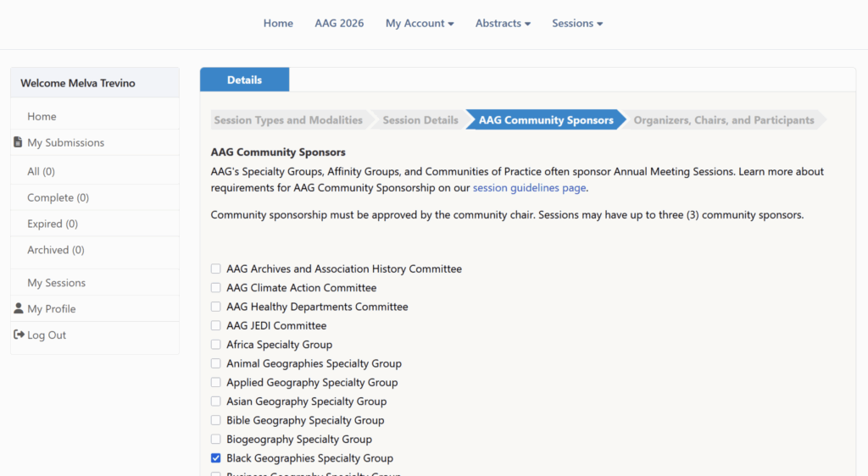This screenshot has height=476, width=868.
Task: Click the My Submissions document icon
Action: (18, 142)
